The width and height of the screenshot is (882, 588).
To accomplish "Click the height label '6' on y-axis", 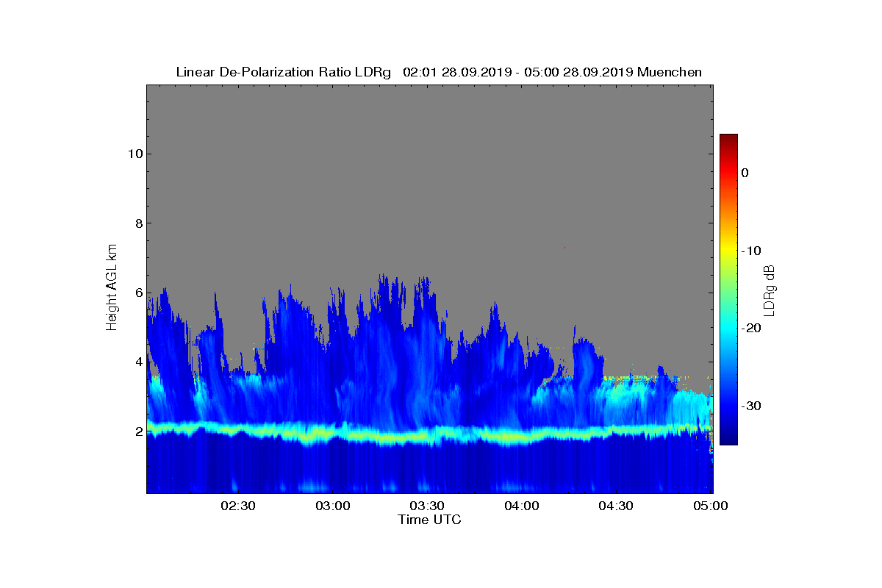I will pyautogui.click(x=138, y=293).
